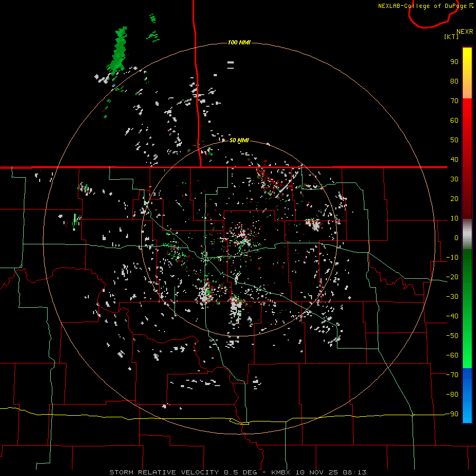The height and width of the screenshot is (476, 476).
Task: Click the -20 value on the velocity scale
Action: (x=452, y=277)
